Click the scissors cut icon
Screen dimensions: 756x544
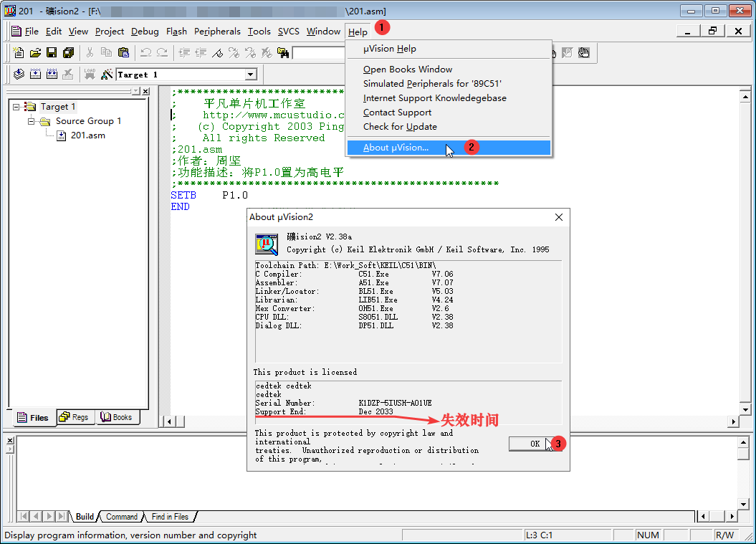coord(90,52)
